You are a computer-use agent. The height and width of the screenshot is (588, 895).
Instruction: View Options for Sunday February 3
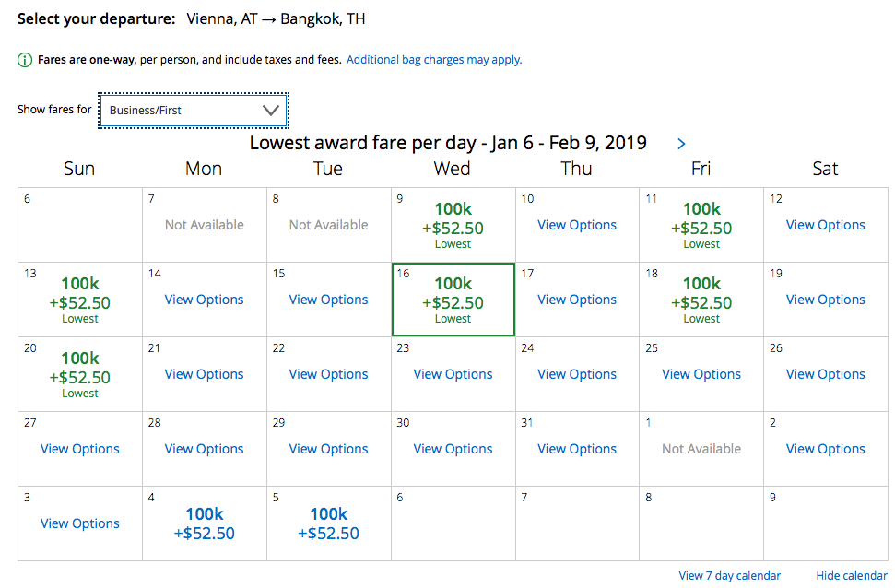[x=80, y=523]
